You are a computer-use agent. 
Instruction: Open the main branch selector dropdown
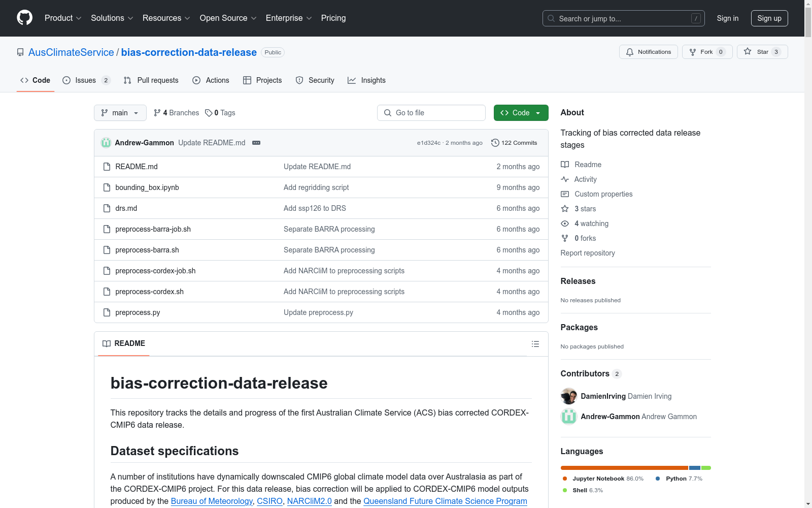pos(120,113)
